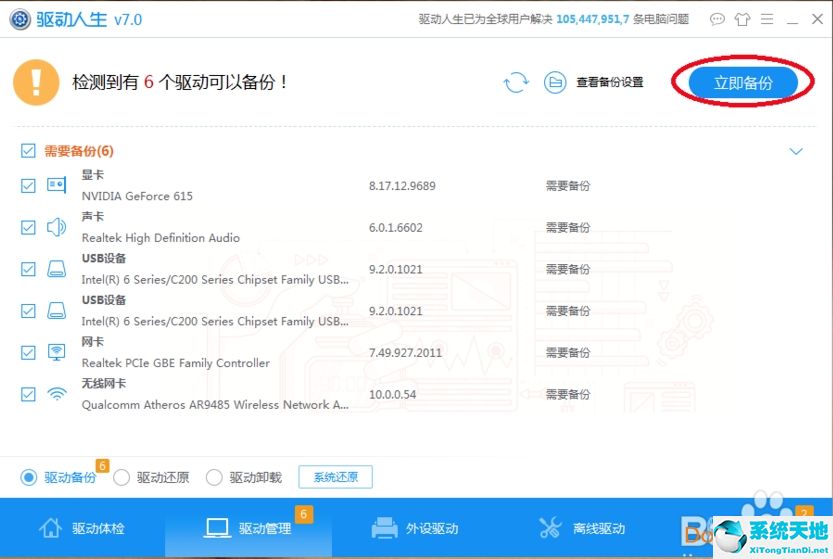Screen dimensions: 833x559
Task: Open the skin shirt icon
Action: (x=742, y=20)
